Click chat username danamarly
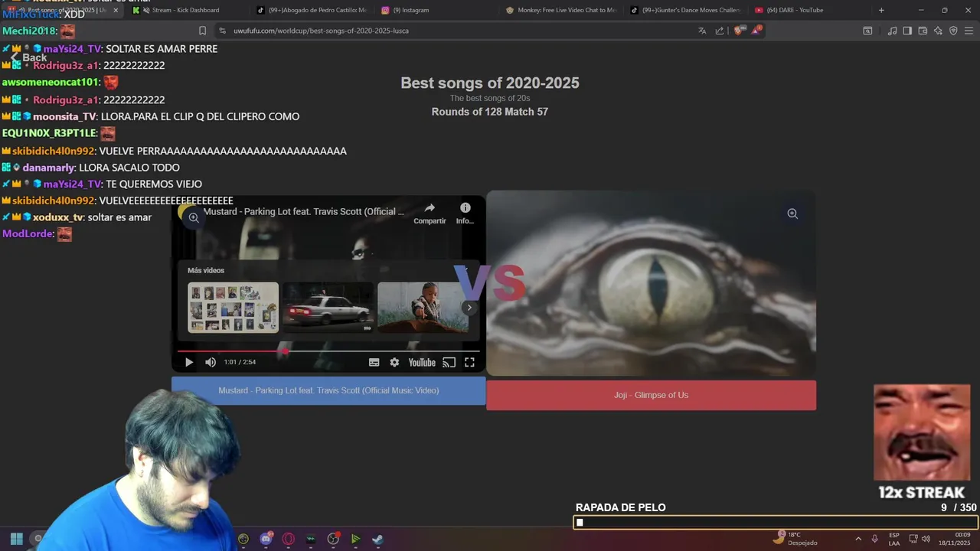980x551 pixels. tap(49, 168)
